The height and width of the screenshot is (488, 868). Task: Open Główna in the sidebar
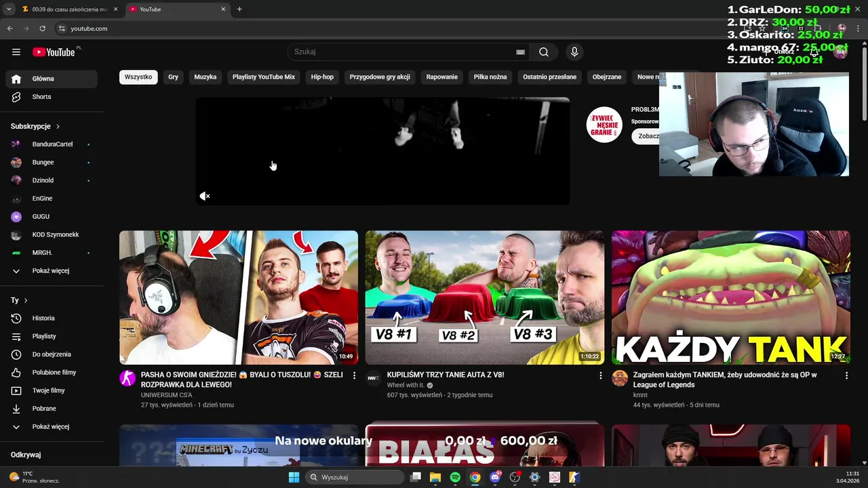pyautogui.click(x=52, y=79)
